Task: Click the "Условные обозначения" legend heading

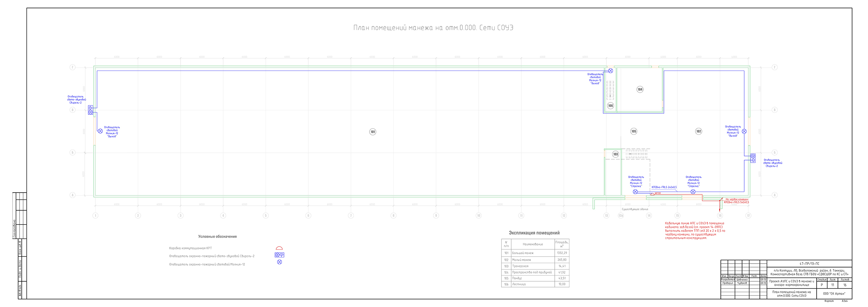Action: (x=217, y=237)
